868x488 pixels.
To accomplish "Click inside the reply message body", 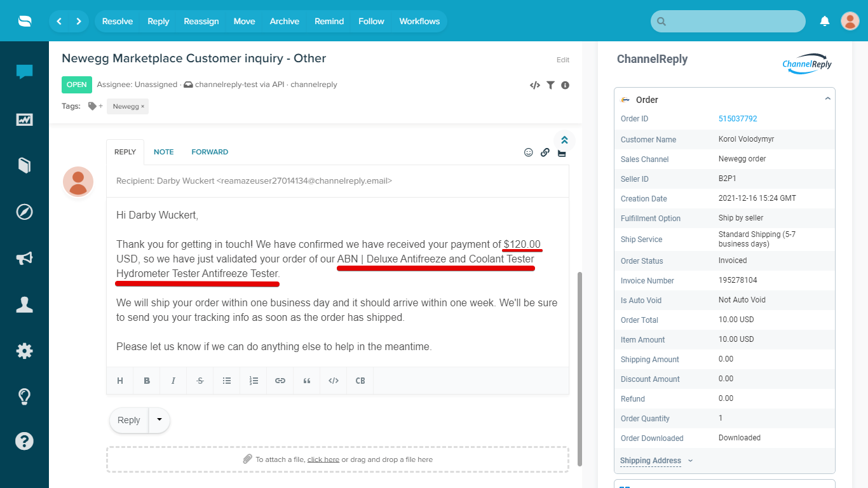I will [x=337, y=281].
